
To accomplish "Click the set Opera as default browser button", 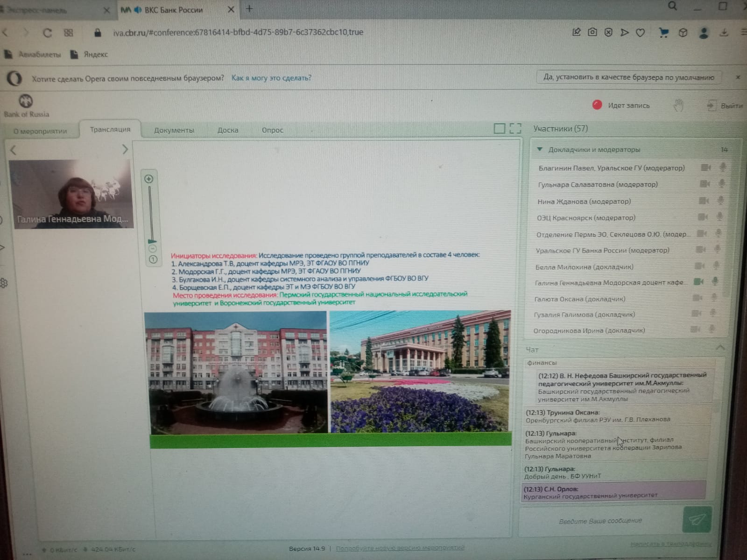I will coord(628,77).
